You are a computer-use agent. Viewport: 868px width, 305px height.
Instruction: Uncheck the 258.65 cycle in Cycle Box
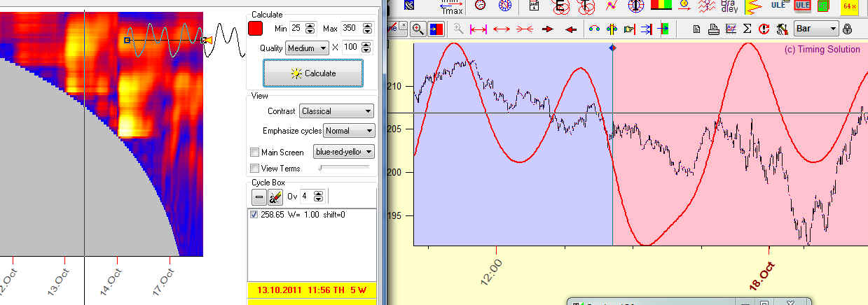(x=254, y=215)
